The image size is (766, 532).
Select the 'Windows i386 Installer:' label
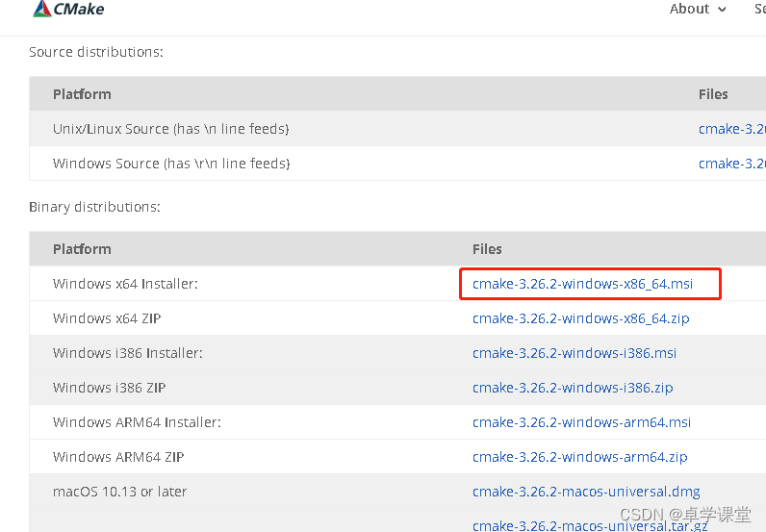click(x=127, y=353)
